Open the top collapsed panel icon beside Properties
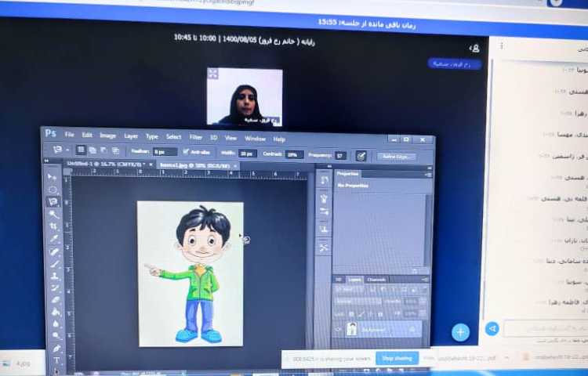Screen dimensions: 588x376 pyautogui.click(x=324, y=181)
